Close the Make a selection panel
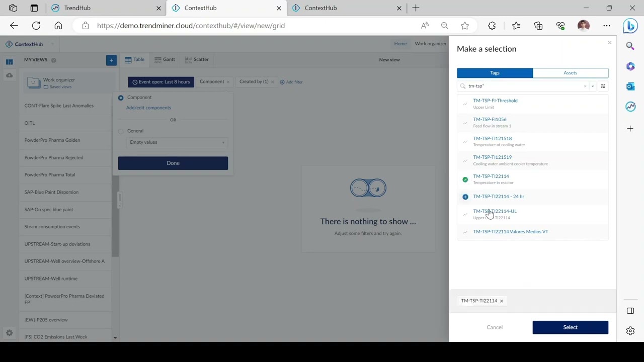The height and width of the screenshot is (362, 644). click(x=609, y=43)
